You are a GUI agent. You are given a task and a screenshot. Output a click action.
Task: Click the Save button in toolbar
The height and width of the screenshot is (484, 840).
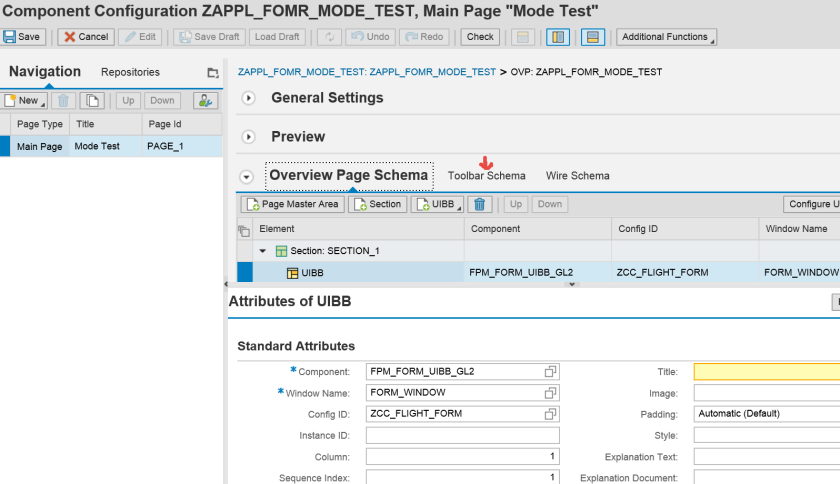[22, 37]
